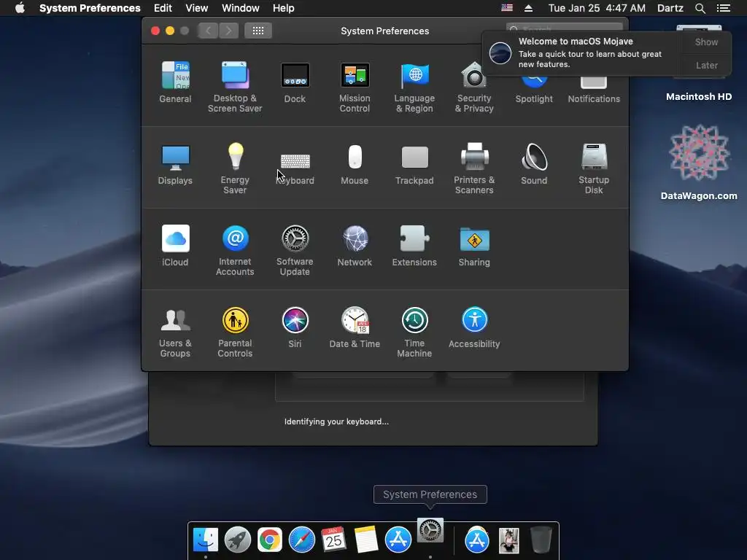Open Mouse preferences
This screenshot has height=560, width=747.
tap(355, 164)
